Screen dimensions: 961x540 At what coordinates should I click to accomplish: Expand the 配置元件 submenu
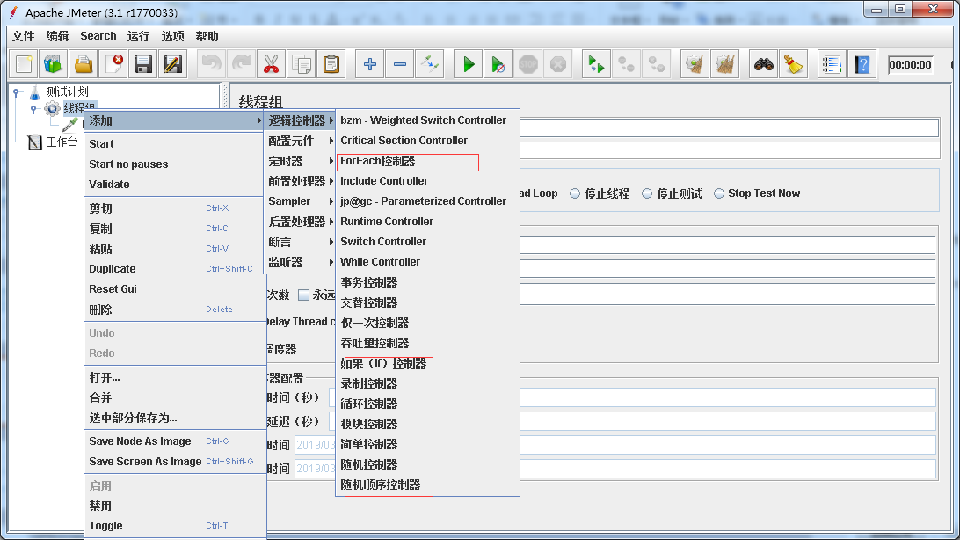coord(300,141)
